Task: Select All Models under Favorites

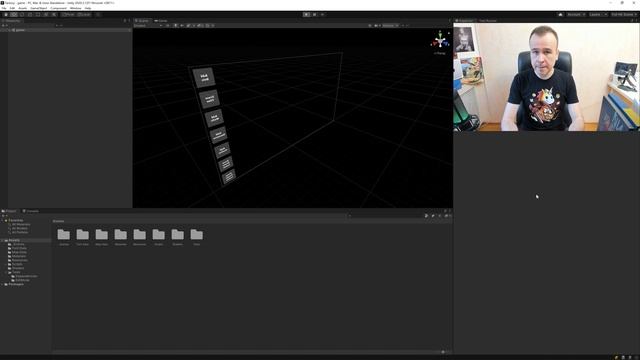Action: 20,228
